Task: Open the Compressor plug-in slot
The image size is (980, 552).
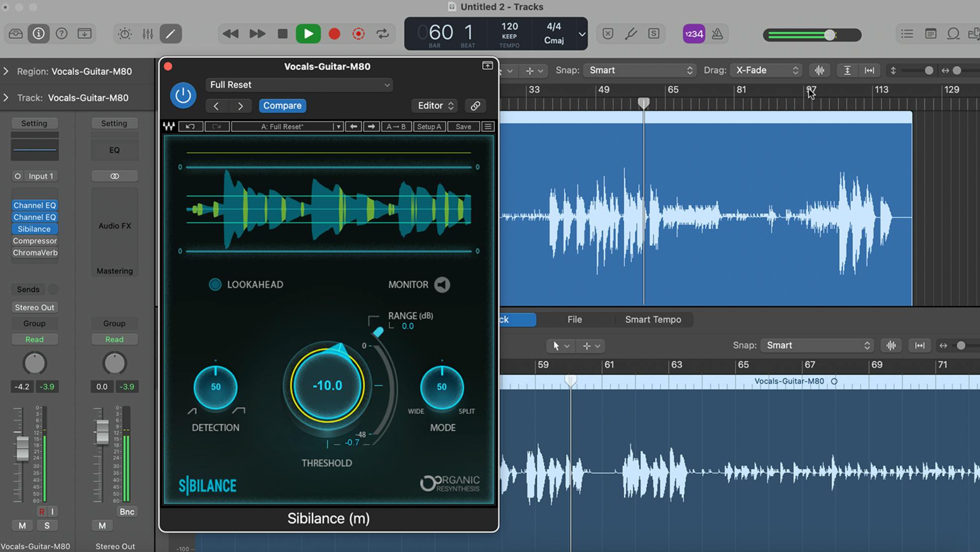Action: (35, 241)
